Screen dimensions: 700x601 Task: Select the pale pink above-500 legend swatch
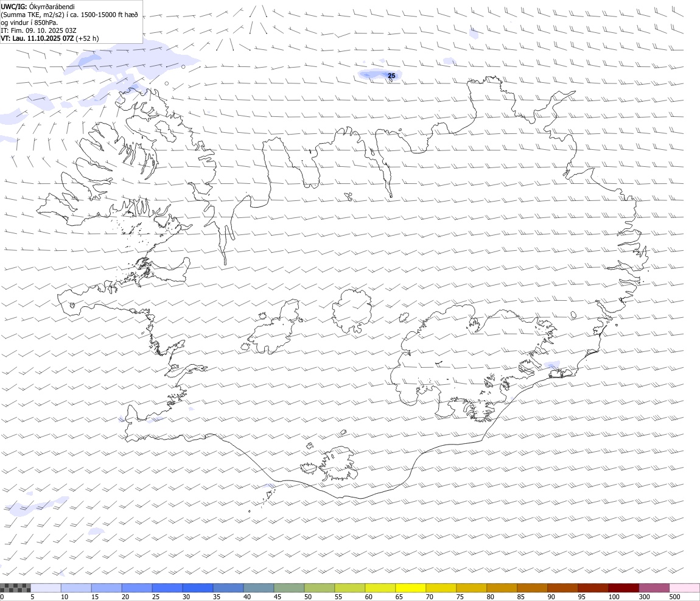tap(684, 588)
